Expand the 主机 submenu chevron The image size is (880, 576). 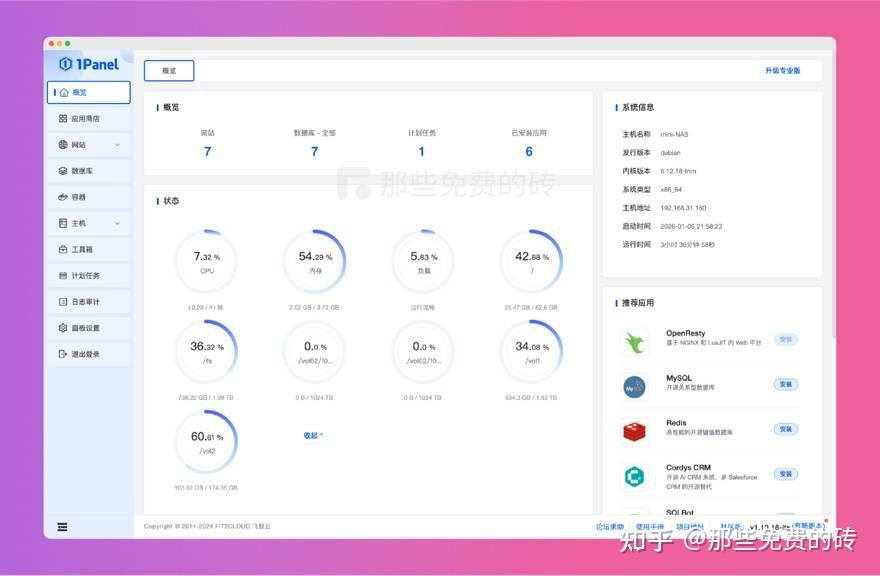(117, 223)
